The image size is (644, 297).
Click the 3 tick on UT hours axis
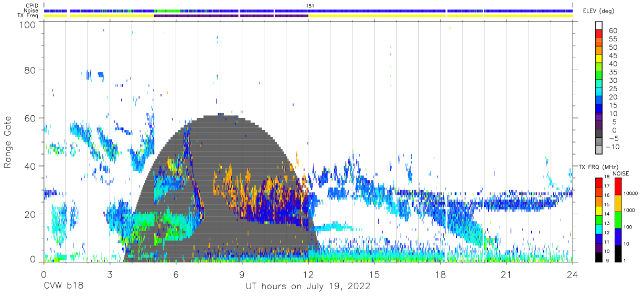(x=110, y=274)
